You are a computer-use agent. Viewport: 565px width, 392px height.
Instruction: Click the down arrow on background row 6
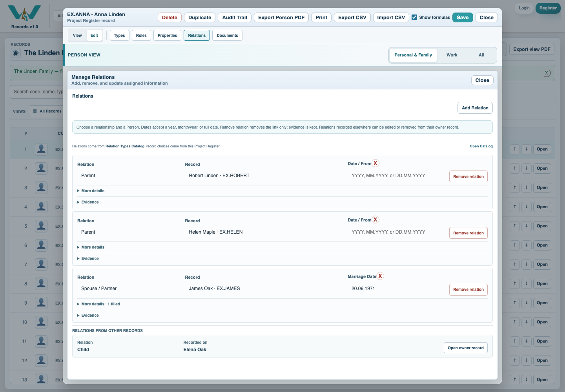click(x=527, y=245)
